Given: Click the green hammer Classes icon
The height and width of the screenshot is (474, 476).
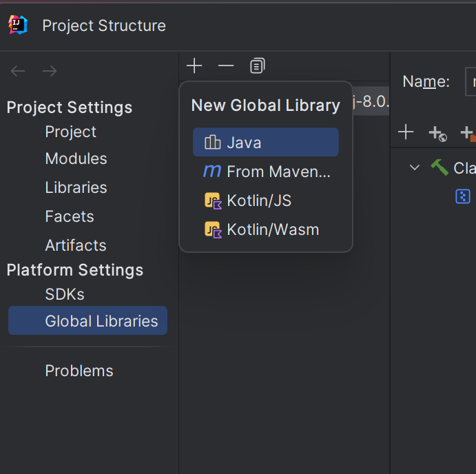Looking at the screenshot, I should [x=439, y=167].
